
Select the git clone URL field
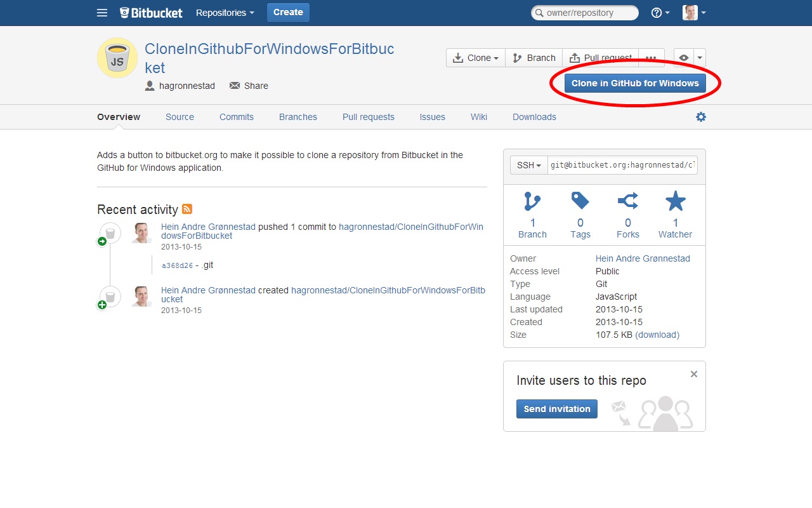pyautogui.click(x=623, y=165)
